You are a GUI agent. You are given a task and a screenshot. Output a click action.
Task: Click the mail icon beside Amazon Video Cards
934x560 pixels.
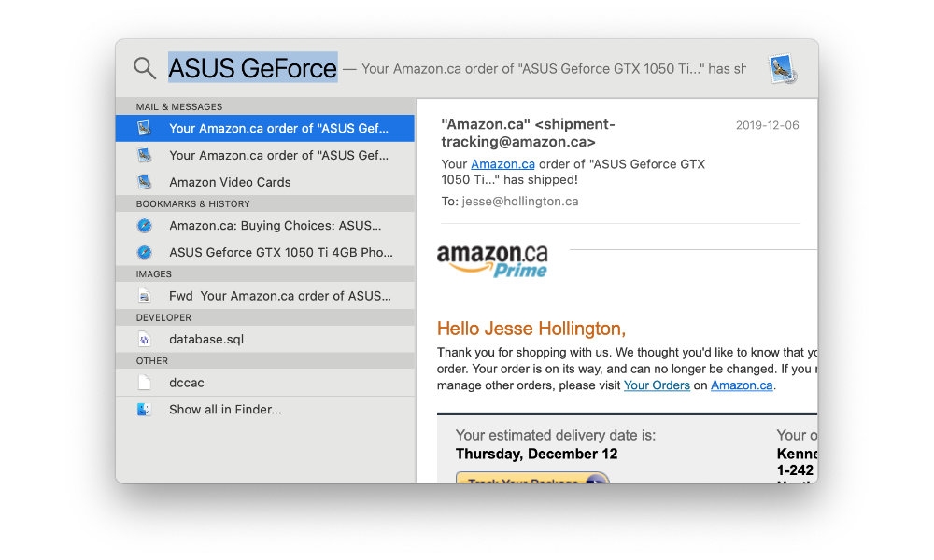click(144, 182)
